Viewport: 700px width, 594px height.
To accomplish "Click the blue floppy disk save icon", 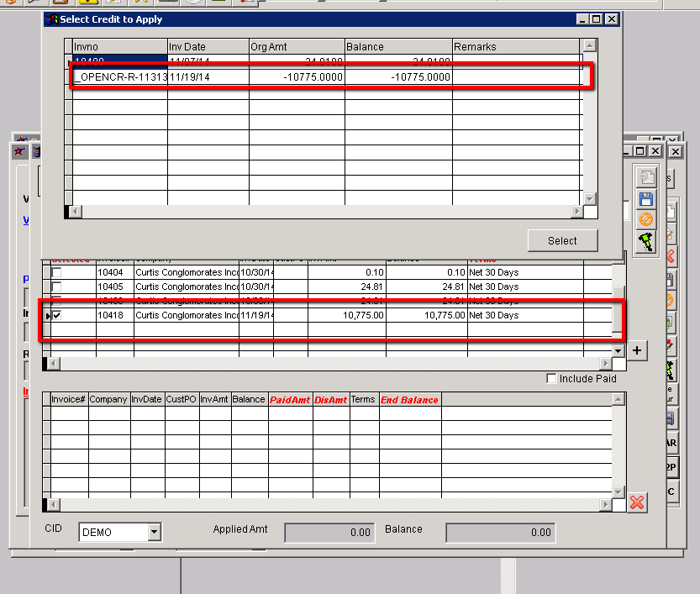I will pyautogui.click(x=646, y=199).
